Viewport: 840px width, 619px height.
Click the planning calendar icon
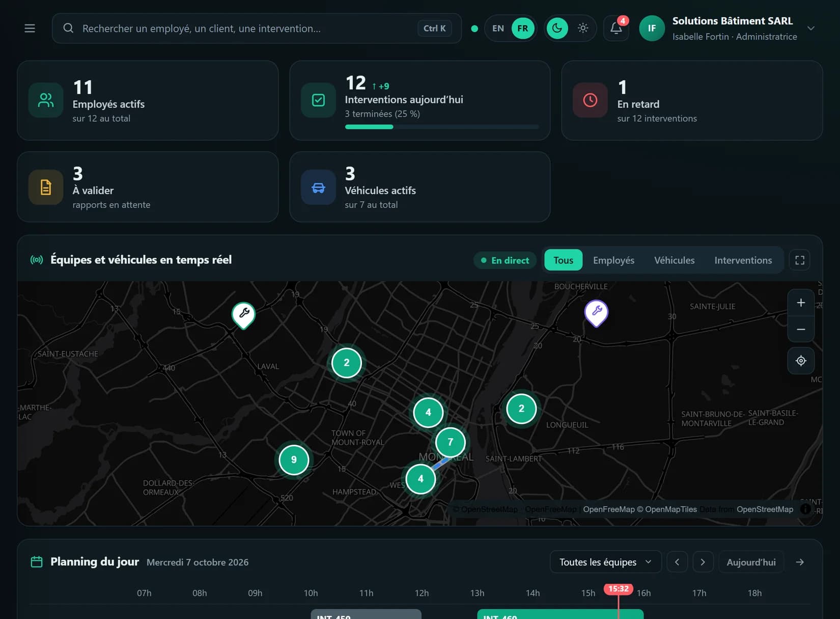37,562
